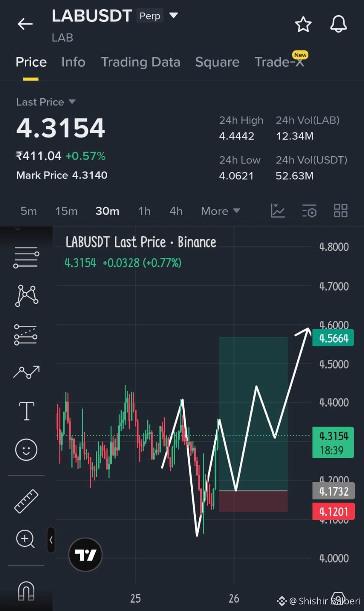Viewport: 364px width, 611px height.
Task: Activate the zoom-in magnifier tool
Action: coord(26,539)
